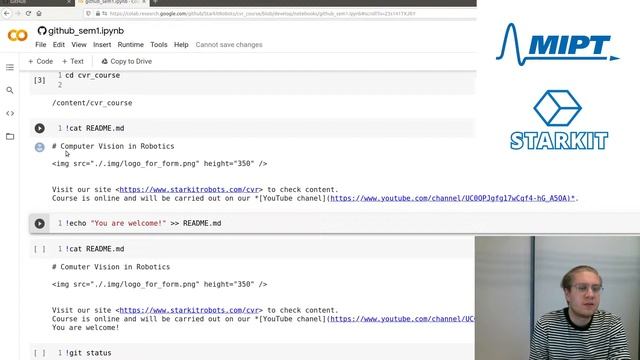Click Copy to Drive button
This screenshot has width=640, height=360.
click(127, 61)
